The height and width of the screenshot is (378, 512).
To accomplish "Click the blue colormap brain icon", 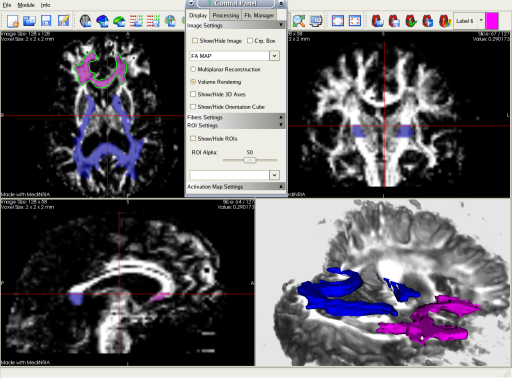I will pyautogui.click(x=102, y=21).
